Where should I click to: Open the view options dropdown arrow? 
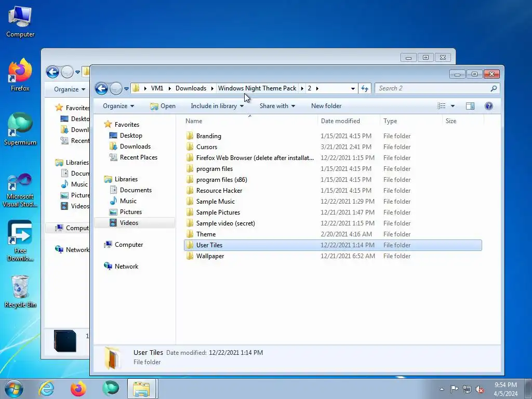[x=453, y=106]
